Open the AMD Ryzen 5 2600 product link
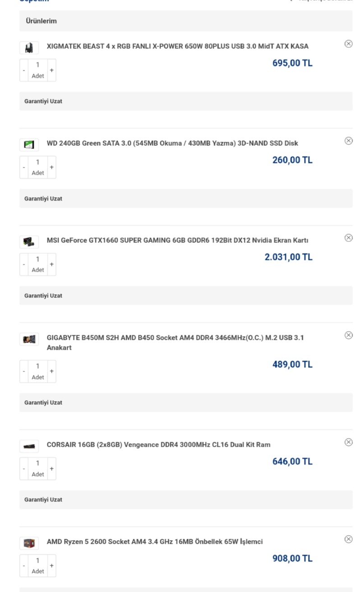This screenshot has width=364, height=592. (154, 541)
